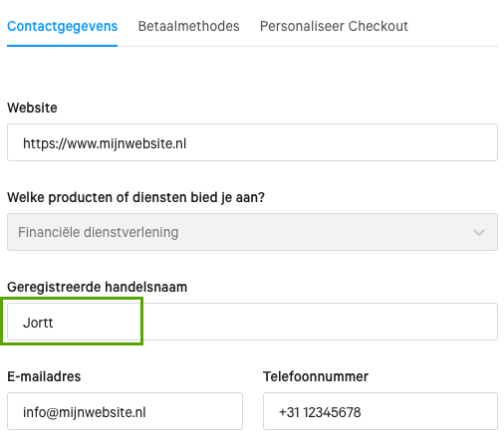
Task: Click the Website label text
Action: point(32,108)
